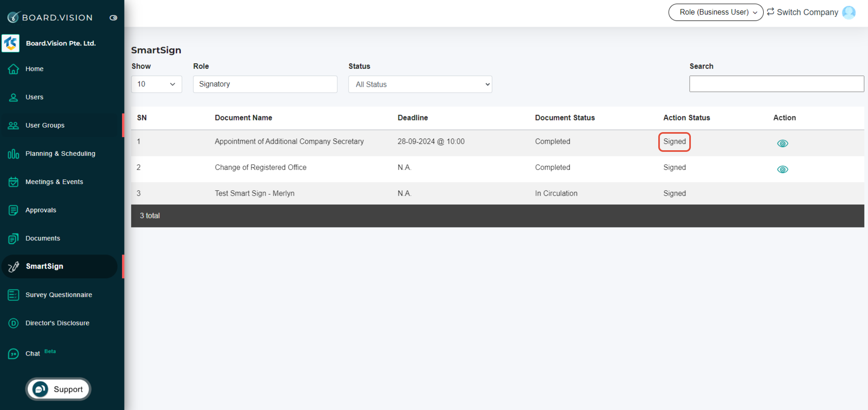Image resolution: width=868 pixels, height=410 pixels.
Task: Click 'In Circulation' document status
Action: [x=556, y=193]
